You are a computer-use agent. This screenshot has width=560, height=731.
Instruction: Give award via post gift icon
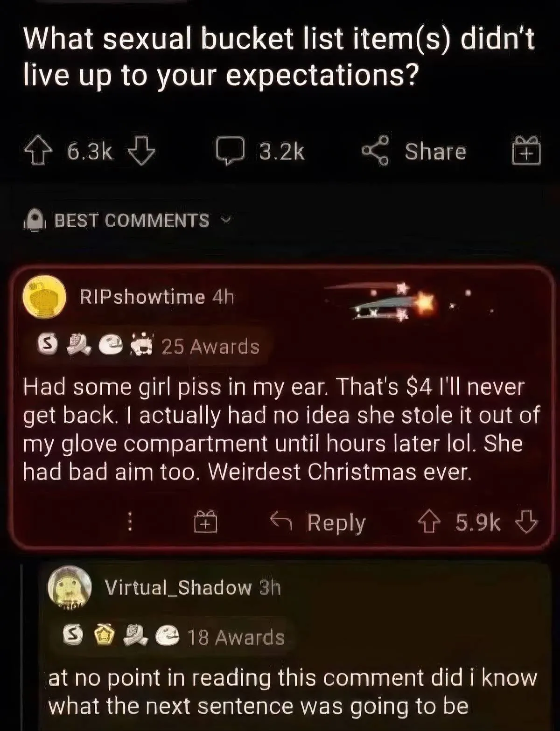(526, 150)
